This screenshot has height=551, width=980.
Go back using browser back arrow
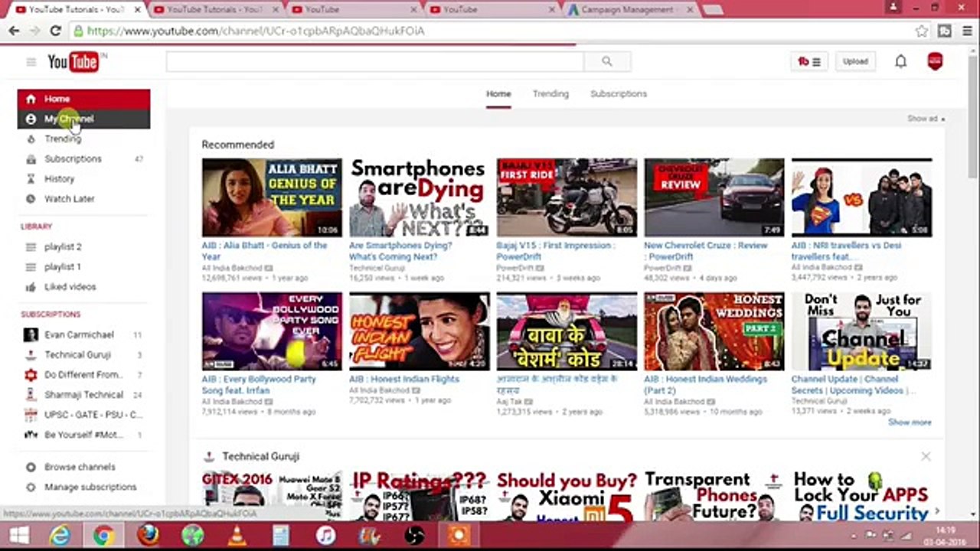coord(14,31)
